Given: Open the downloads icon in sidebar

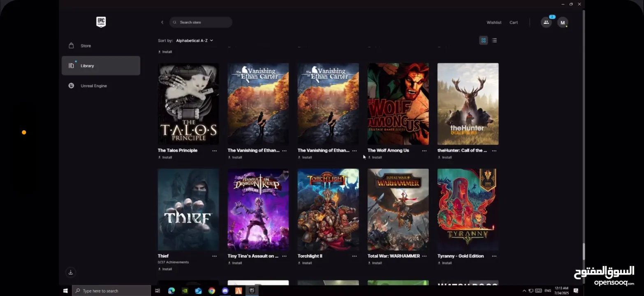Looking at the screenshot, I should click(71, 272).
